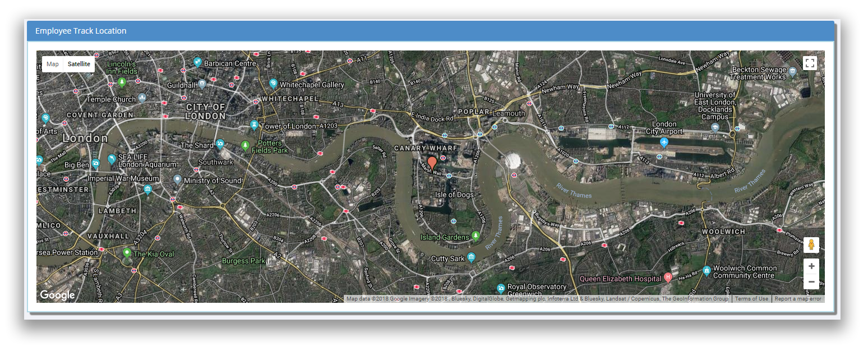Zoom out of the map
This screenshot has width=868, height=360.
click(x=811, y=281)
